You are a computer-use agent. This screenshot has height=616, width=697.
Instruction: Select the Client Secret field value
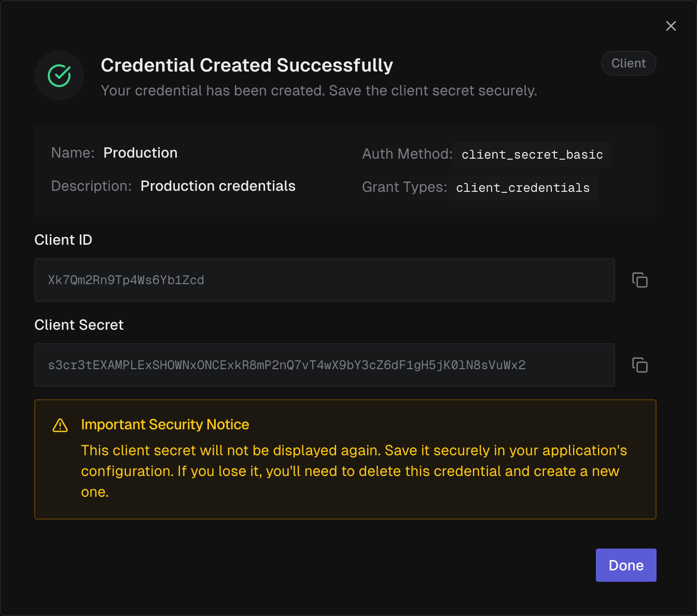(x=325, y=365)
